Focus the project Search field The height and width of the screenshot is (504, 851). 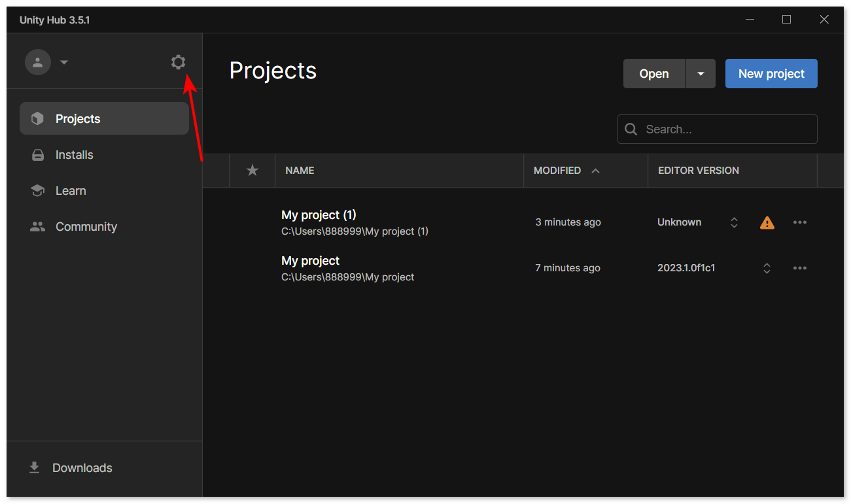[718, 129]
